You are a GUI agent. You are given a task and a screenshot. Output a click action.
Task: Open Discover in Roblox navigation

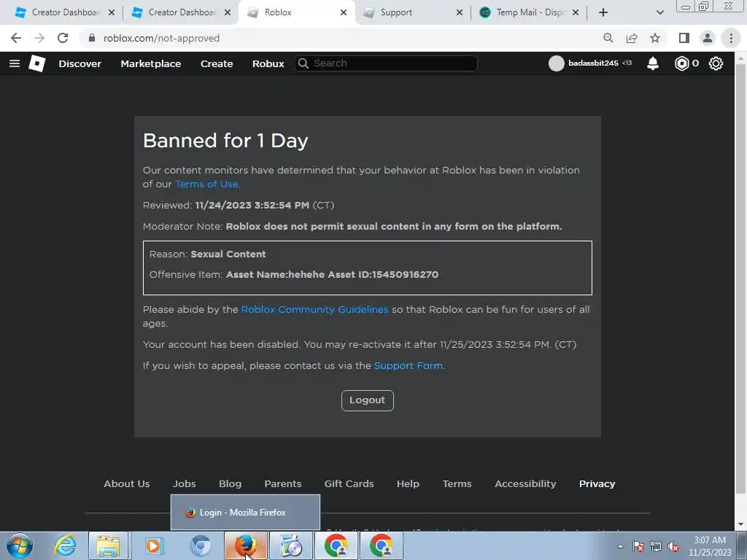tap(80, 63)
